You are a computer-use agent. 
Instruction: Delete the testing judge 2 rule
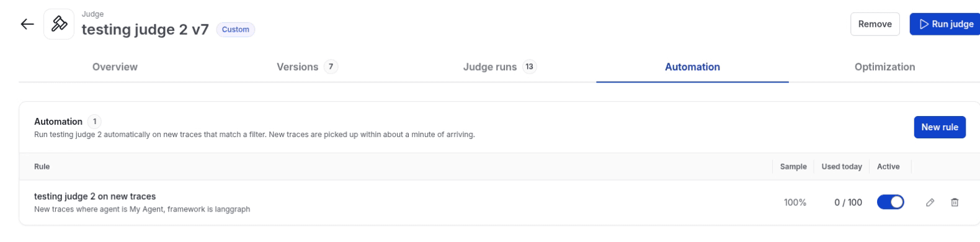(955, 202)
